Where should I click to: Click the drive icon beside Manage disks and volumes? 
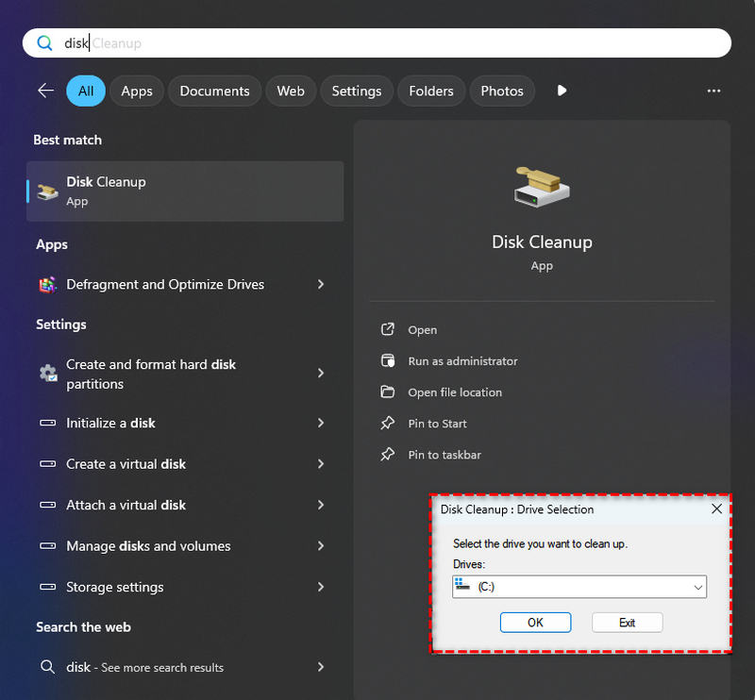click(x=48, y=545)
